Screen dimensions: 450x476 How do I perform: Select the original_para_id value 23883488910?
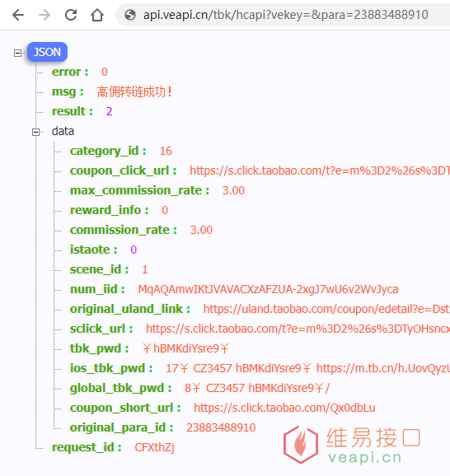point(221,427)
